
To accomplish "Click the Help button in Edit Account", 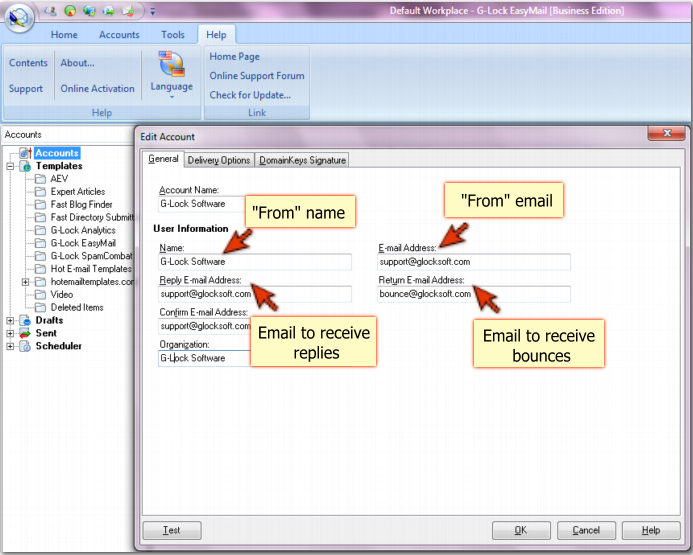I will pos(651,530).
